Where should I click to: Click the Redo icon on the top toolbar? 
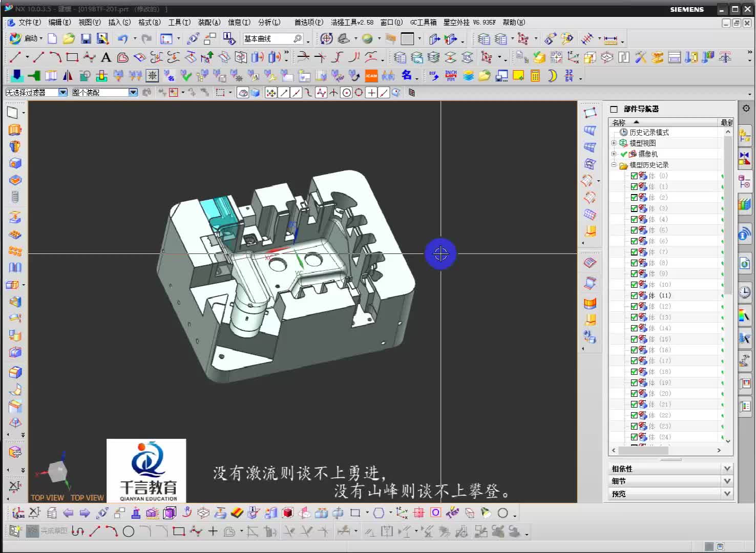click(x=146, y=38)
